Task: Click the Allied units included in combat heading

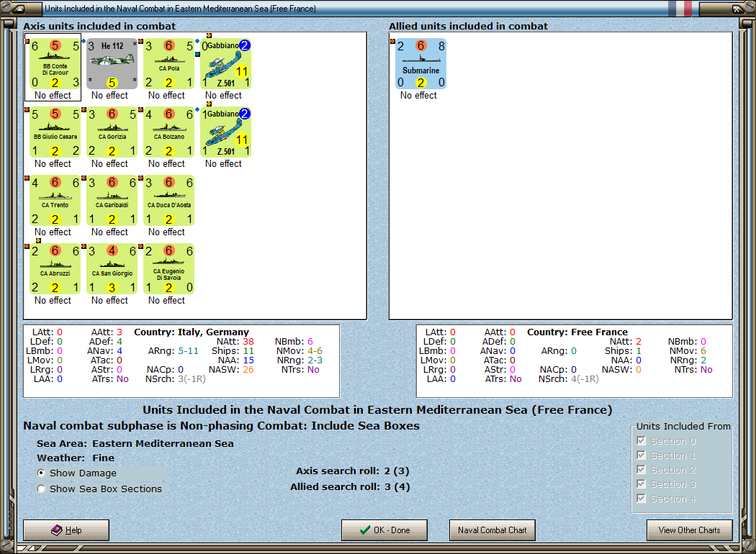Action: [x=468, y=26]
